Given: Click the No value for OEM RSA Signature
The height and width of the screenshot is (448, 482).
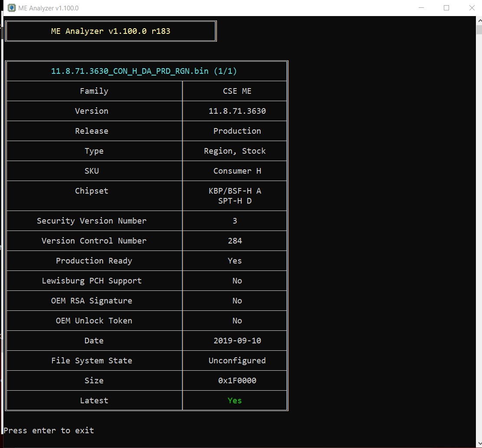Looking at the screenshot, I should 237,301.
